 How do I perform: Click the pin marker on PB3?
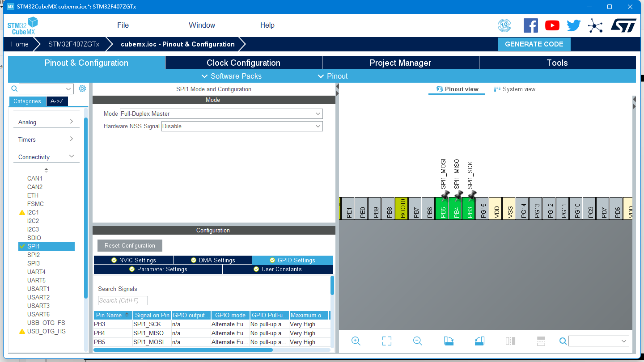(x=471, y=195)
